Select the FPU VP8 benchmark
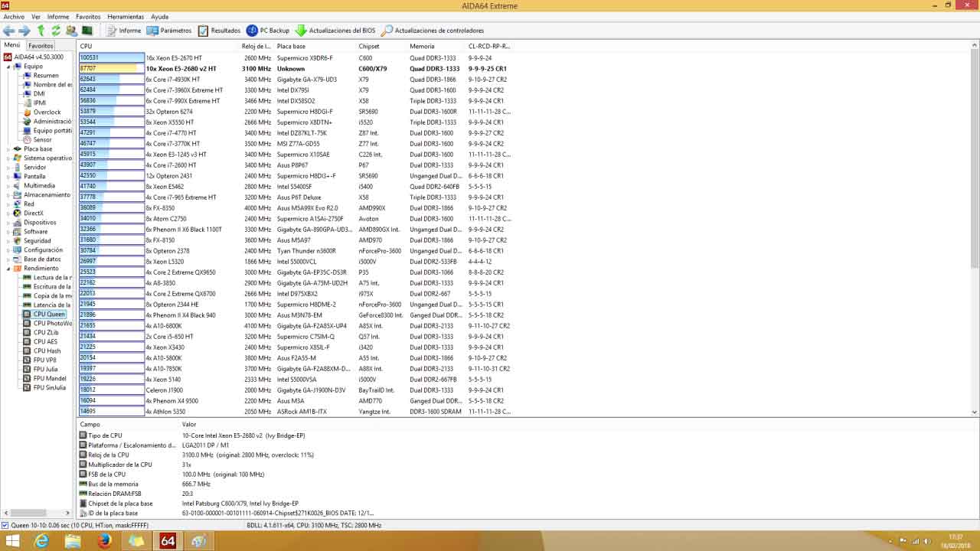The image size is (980, 551). (44, 360)
